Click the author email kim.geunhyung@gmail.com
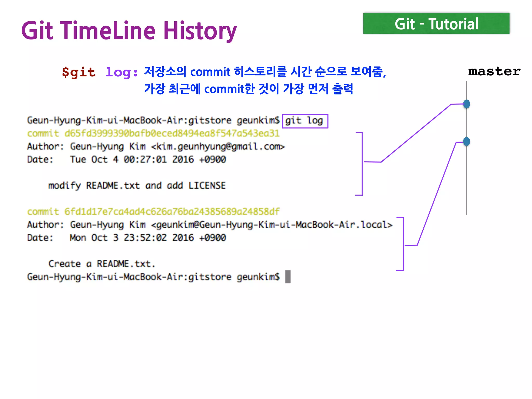 218,147
